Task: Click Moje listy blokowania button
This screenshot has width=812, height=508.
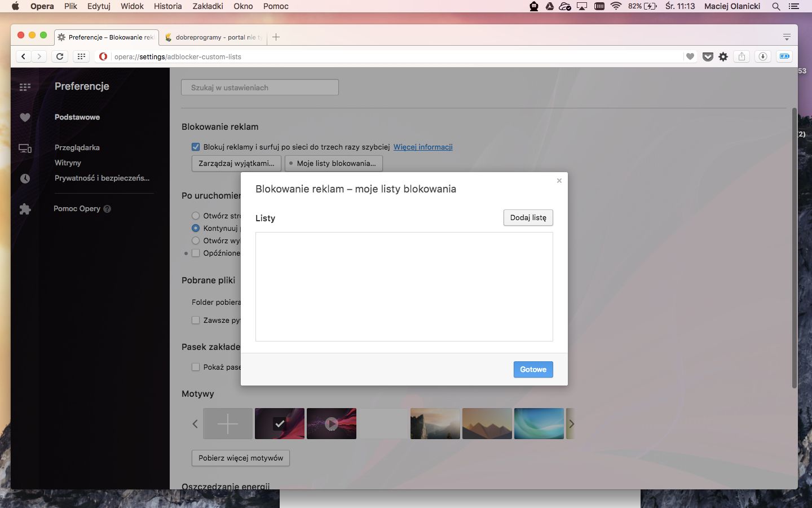Action: [x=334, y=164]
